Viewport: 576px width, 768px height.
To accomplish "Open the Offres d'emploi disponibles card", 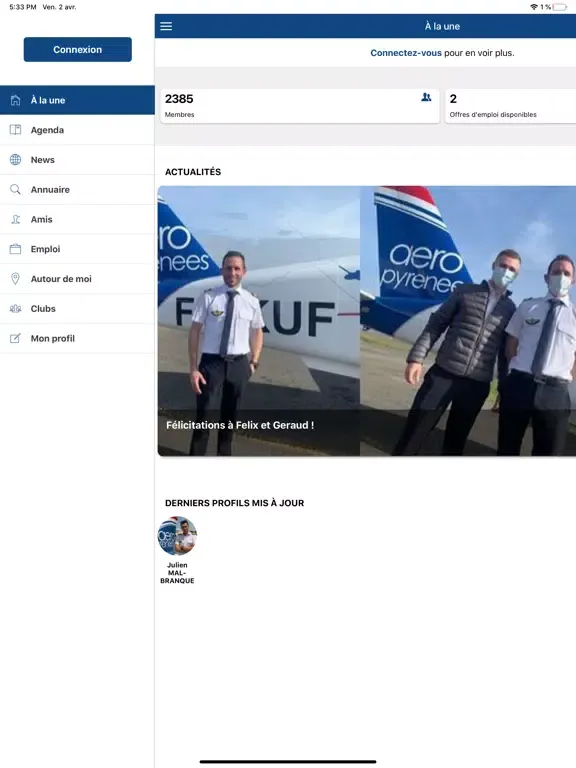I will 510,106.
